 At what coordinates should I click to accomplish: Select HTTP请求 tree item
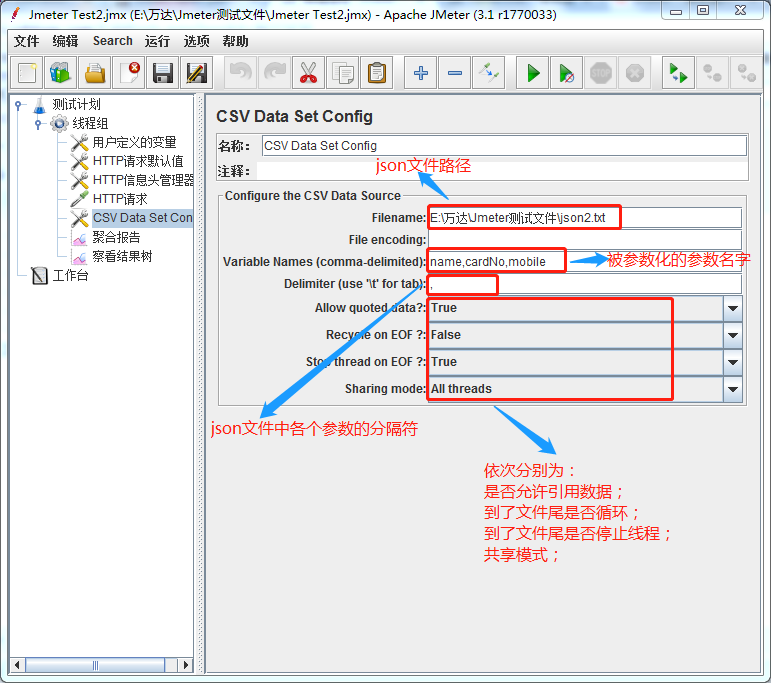120,199
